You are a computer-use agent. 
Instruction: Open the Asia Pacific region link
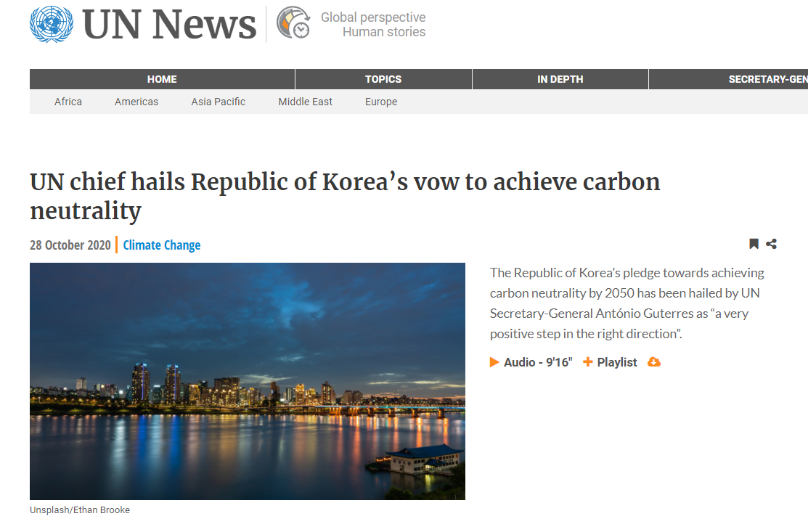pyautogui.click(x=219, y=102)
